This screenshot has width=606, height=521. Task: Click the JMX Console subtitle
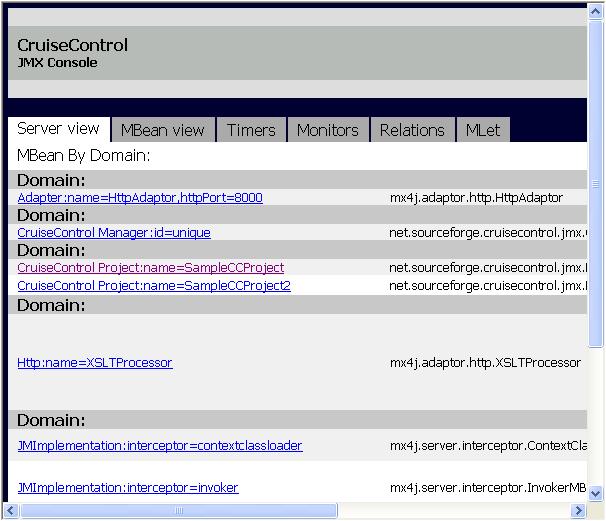tap(57, 63)
